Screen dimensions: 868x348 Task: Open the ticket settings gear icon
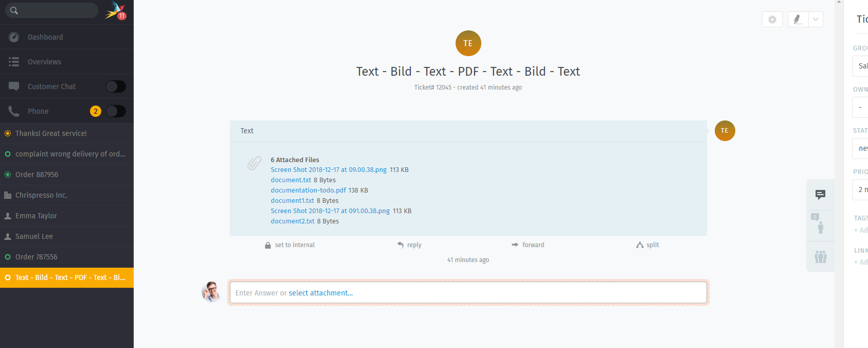pos(772,20)
